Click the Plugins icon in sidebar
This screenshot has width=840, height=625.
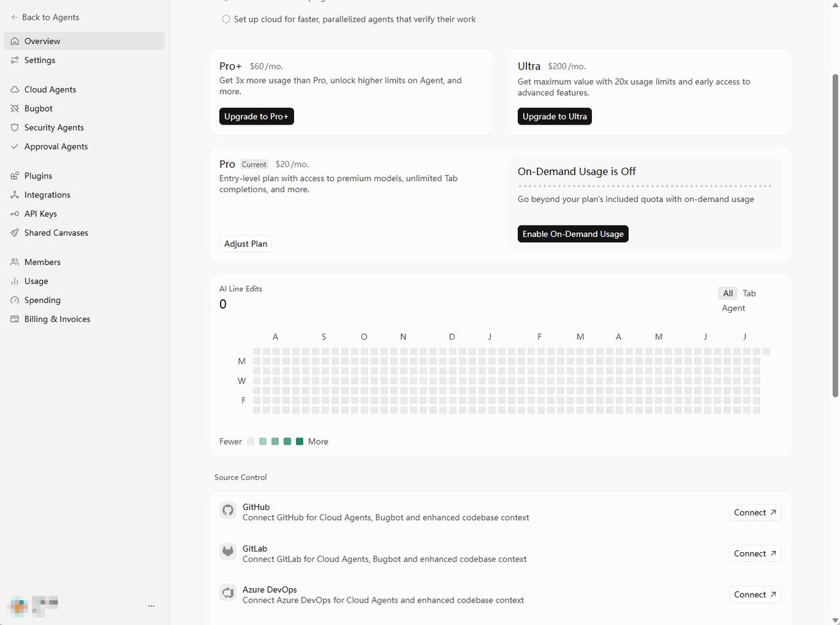pyautogui.click(x=14, y=176)
